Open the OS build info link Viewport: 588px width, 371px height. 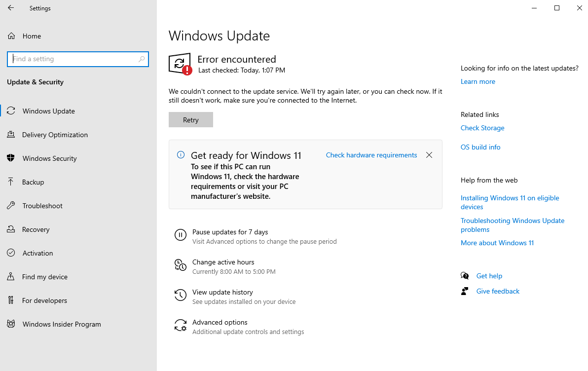pos(480,147)
